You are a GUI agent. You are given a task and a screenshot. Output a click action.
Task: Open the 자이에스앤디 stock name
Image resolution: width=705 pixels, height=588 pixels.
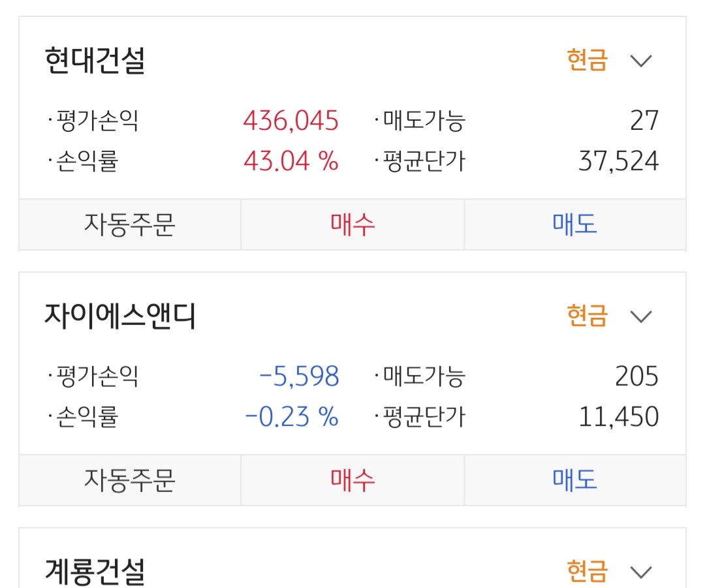[121, 317]
